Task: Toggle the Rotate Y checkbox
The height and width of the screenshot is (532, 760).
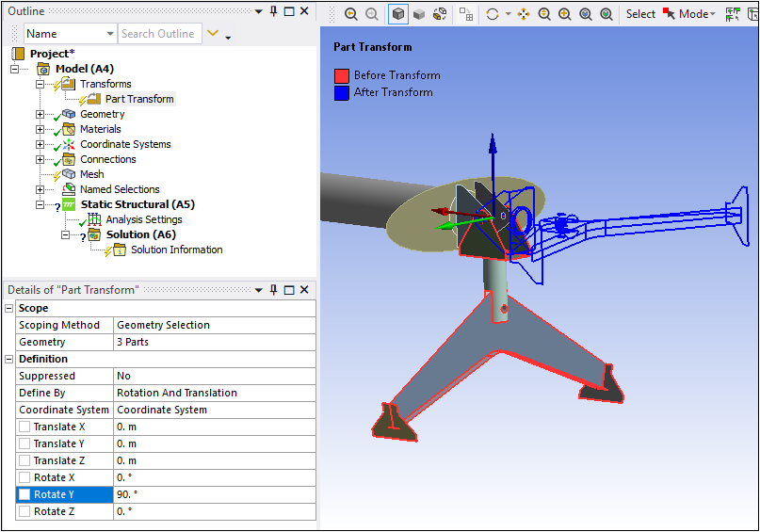Action: (x=24, y=494)
